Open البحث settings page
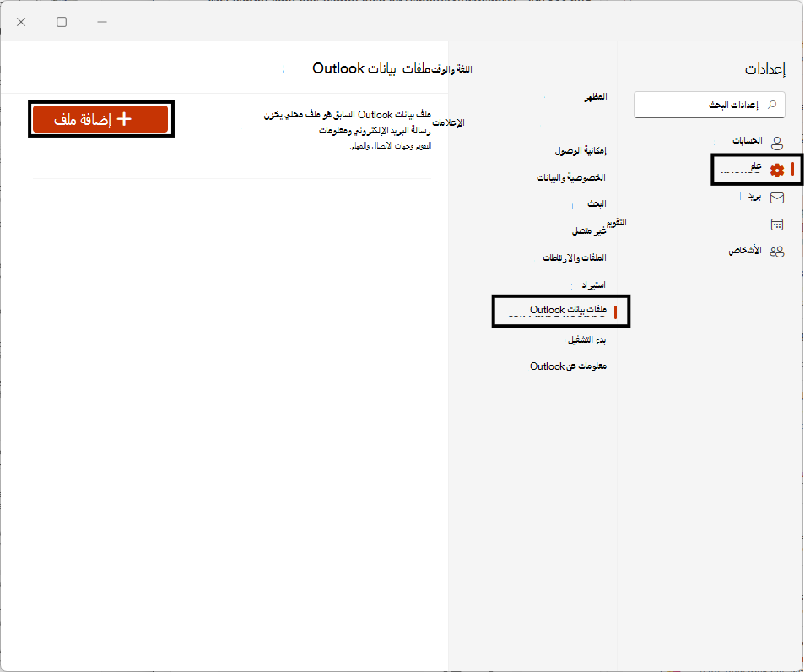Image resolution: width=805 pixels, height=672 pixels. tap(597, 204)
